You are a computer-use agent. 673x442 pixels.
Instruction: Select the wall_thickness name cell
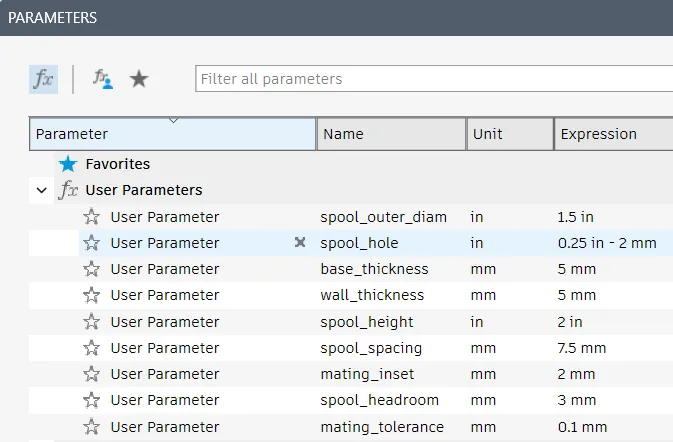click(x=372, y=295)
